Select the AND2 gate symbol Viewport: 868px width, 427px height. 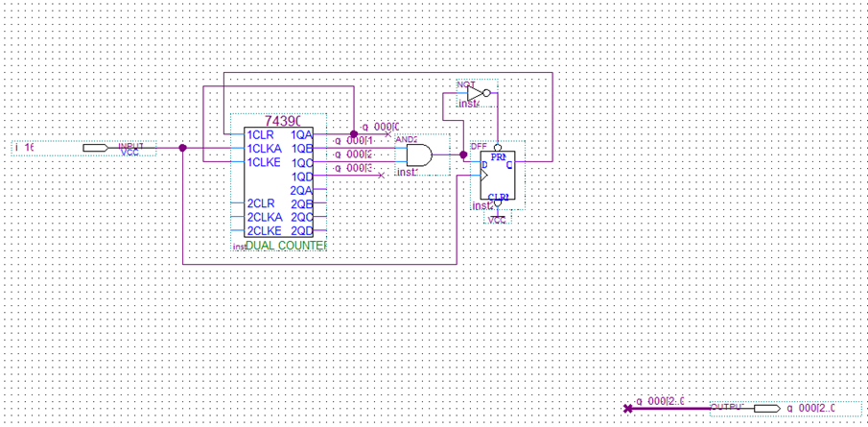point(419,155)
